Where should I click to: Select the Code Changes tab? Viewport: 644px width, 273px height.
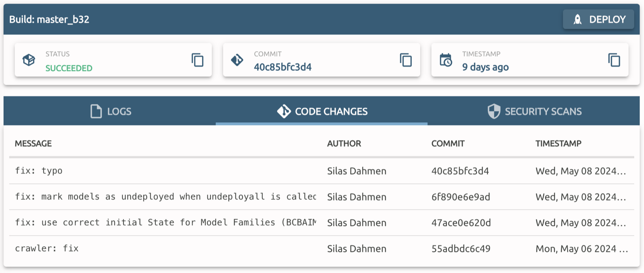(322, 111)
